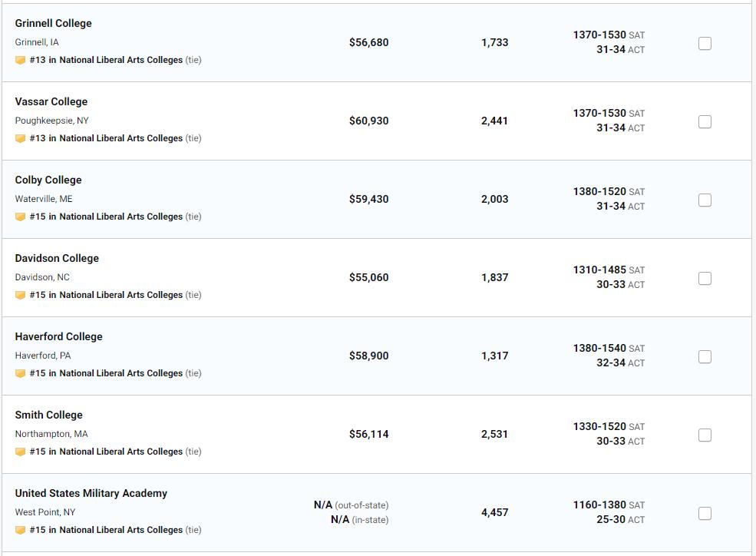Screen dimensions: 756x556
Task: Click the ranking badge icon under Vassar College
Action: pos(20,138)
